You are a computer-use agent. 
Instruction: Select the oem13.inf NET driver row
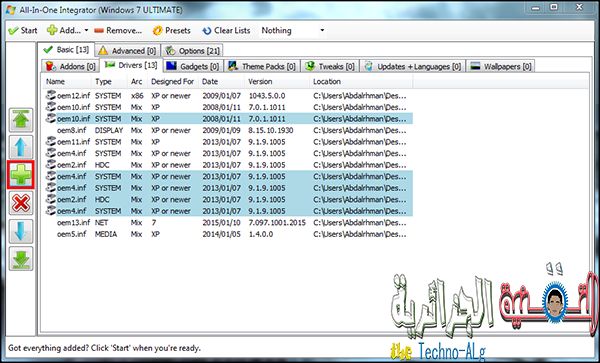pos(228,223)
